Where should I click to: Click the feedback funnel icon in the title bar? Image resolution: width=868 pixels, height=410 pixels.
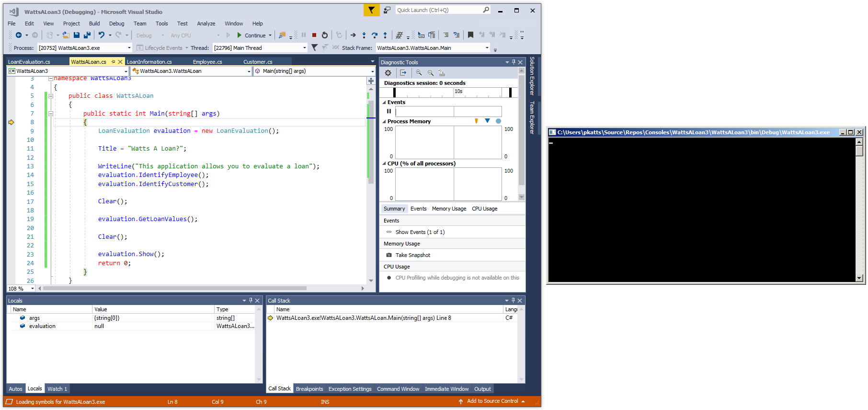[371, 10]
